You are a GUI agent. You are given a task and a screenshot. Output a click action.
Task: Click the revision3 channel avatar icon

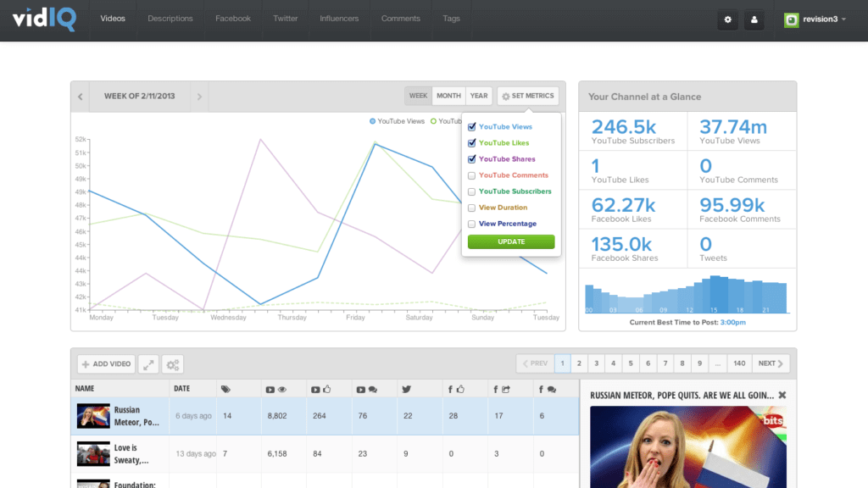[x=791, y=20]
